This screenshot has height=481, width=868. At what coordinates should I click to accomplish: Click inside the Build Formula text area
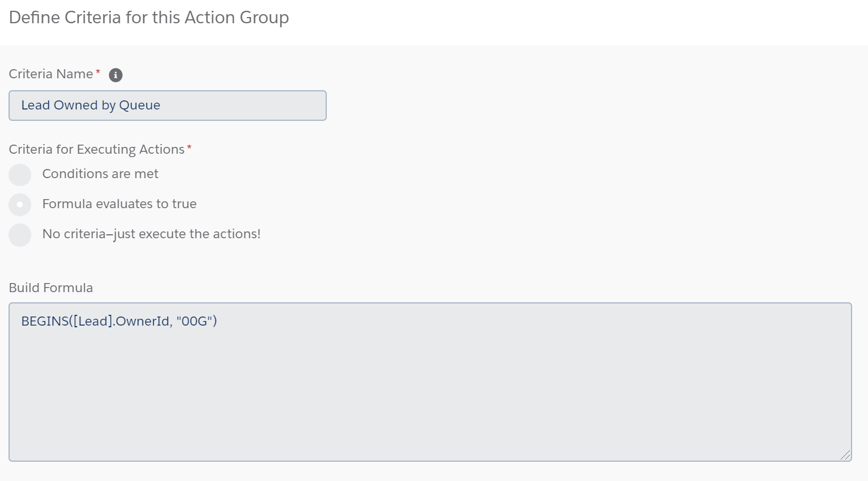429,391
